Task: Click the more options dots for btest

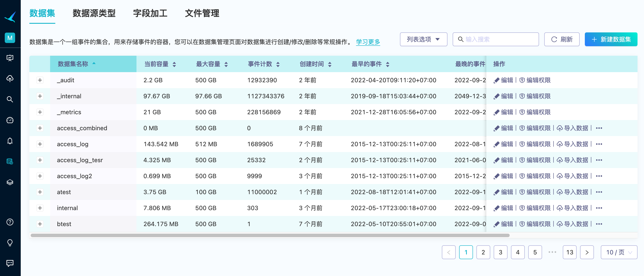Action: [x=599, y=224]
